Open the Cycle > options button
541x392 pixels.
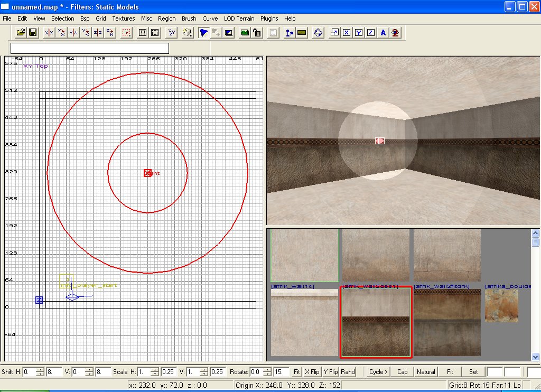tap(379, 372)
